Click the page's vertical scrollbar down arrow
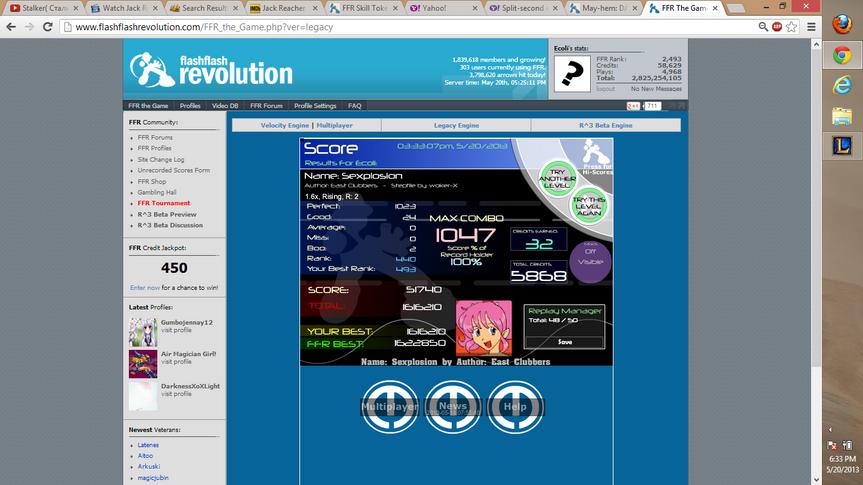Screen dimensions: 863x485 click(817, 479)
